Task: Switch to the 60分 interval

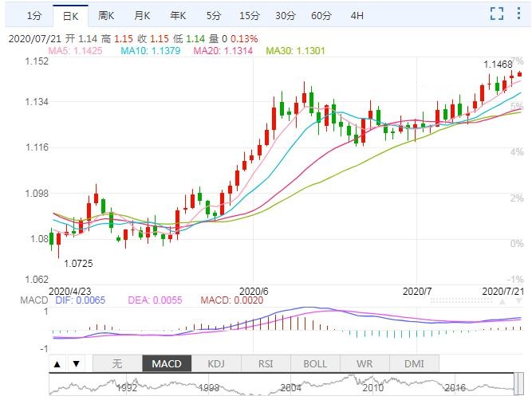Action: (321, 15)
